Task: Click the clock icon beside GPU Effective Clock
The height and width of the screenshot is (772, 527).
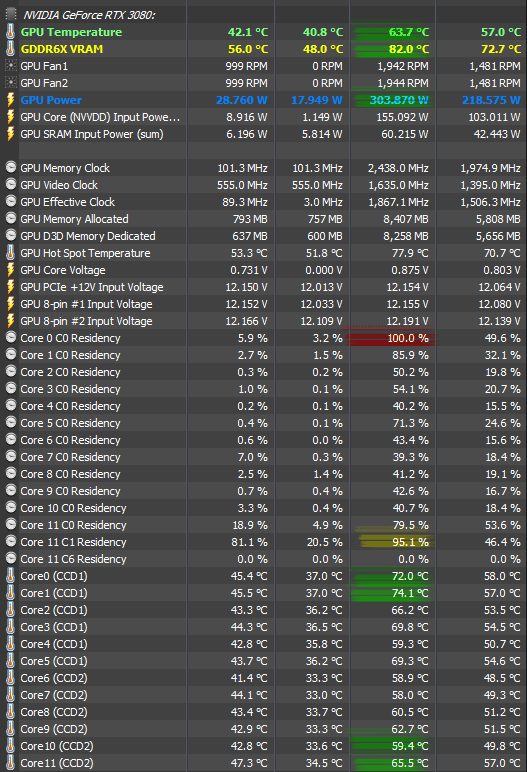Action: click(x=10, y=201)
